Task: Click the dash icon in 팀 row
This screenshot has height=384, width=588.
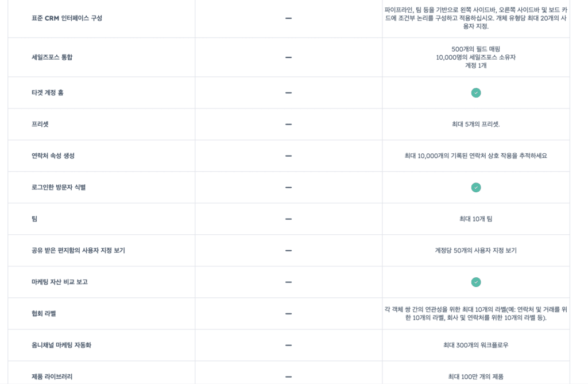Action: tap(288, 219)
